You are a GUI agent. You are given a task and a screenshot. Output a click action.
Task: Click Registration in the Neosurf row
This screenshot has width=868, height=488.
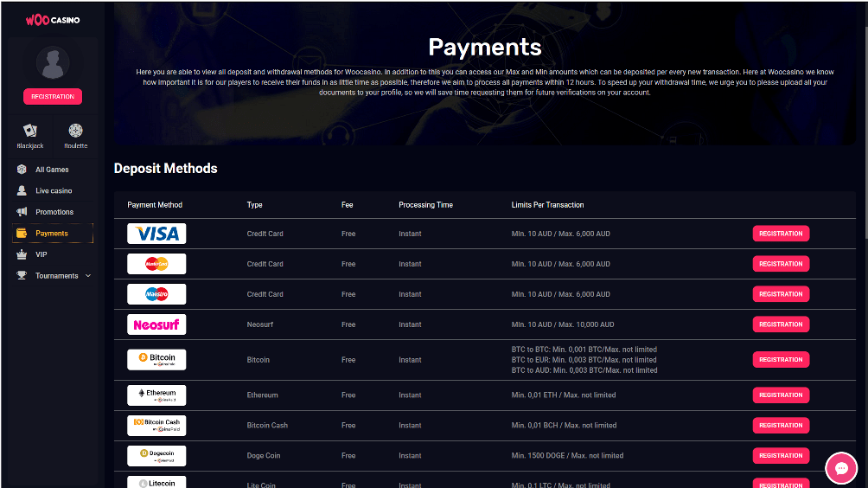[781, 324]
